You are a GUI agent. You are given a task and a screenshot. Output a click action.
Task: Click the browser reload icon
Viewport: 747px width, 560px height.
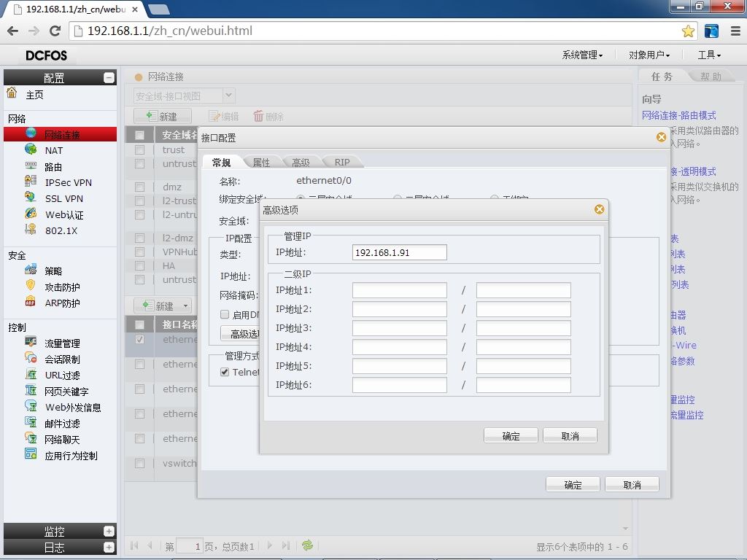[x=55, y=31]
